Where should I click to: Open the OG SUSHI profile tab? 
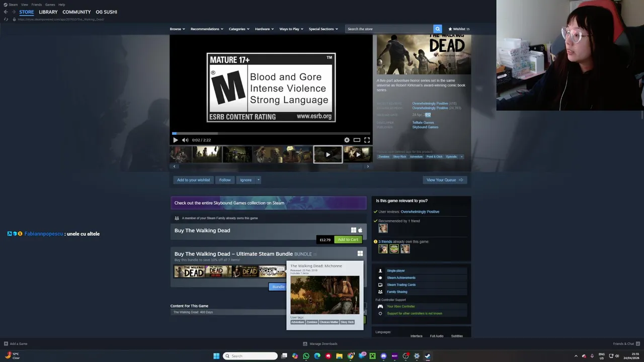(106, 12)
